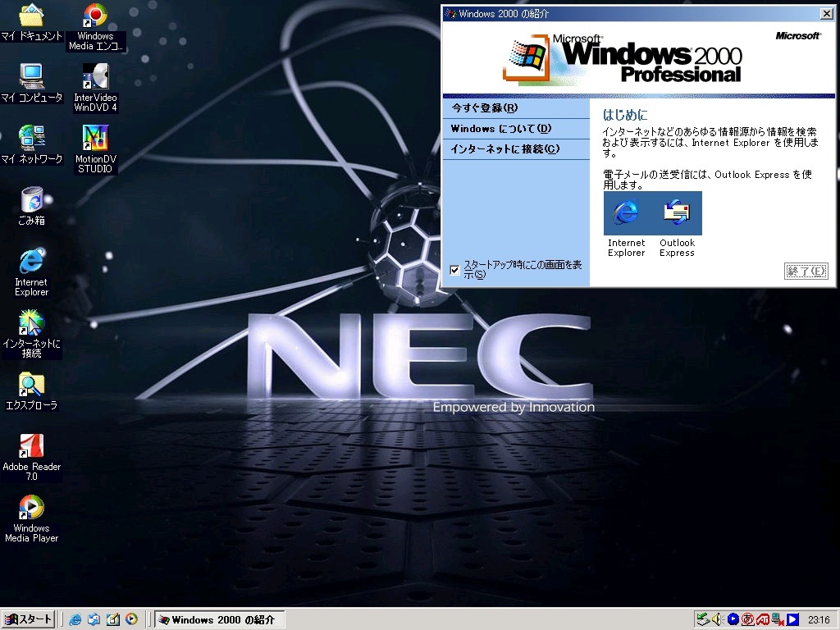The width and height of the screenshot is (840, 630).
Task: Click disconnected network tray icon
Action: [778, 620]
